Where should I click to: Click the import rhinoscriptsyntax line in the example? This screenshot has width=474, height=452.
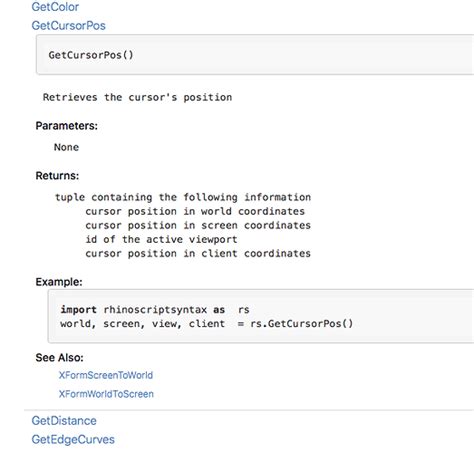point(155,310)
